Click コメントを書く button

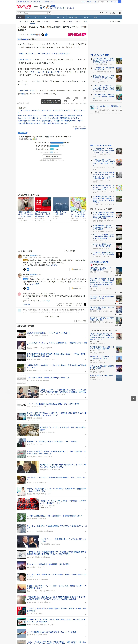tap(69, 251)
